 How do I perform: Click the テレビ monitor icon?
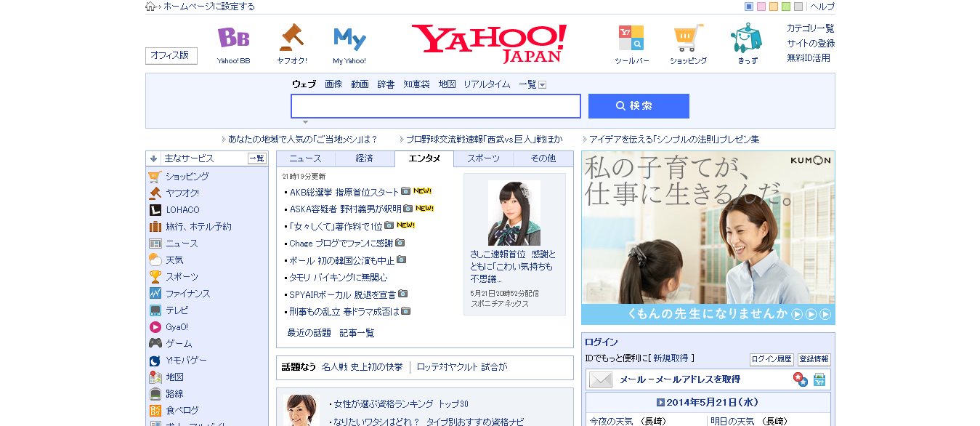click(x=155, y=310)
